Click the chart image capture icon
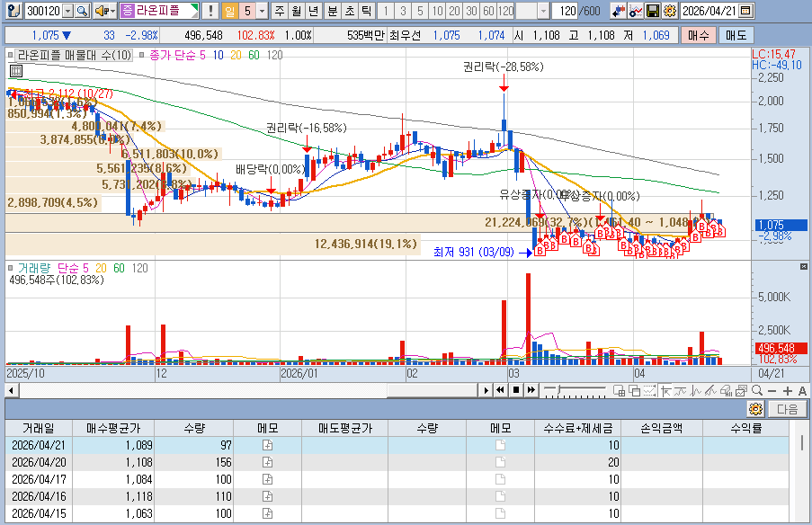Screen dimensions: 812x525 click(x=741, y=391)
